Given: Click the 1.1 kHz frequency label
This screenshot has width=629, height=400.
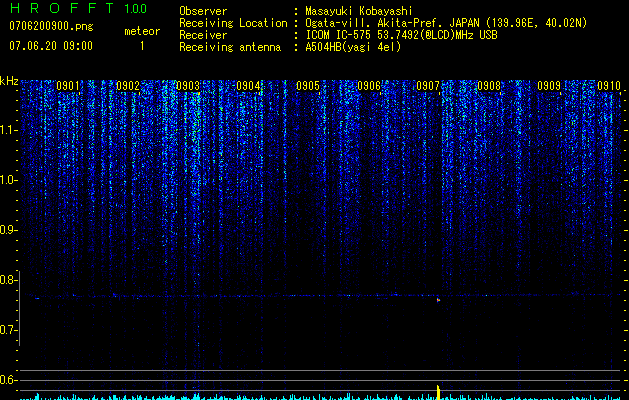Looking at the screenshot, I should [x=8, y=130].
